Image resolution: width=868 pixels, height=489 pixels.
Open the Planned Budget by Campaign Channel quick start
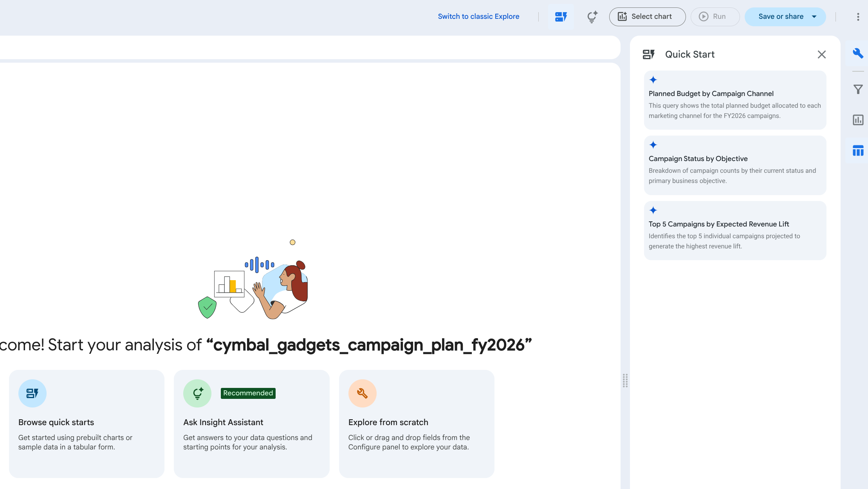click(x=735, y=100)
